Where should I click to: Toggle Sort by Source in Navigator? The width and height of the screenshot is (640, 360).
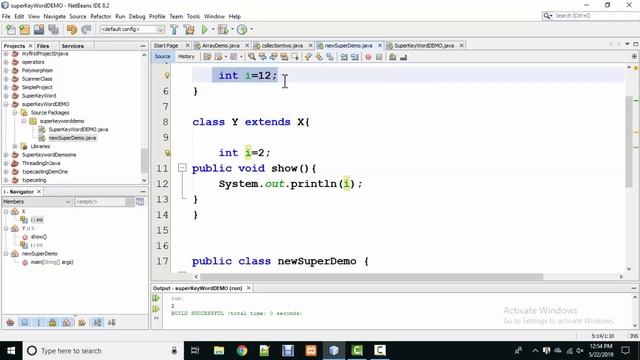coord(111,322)
